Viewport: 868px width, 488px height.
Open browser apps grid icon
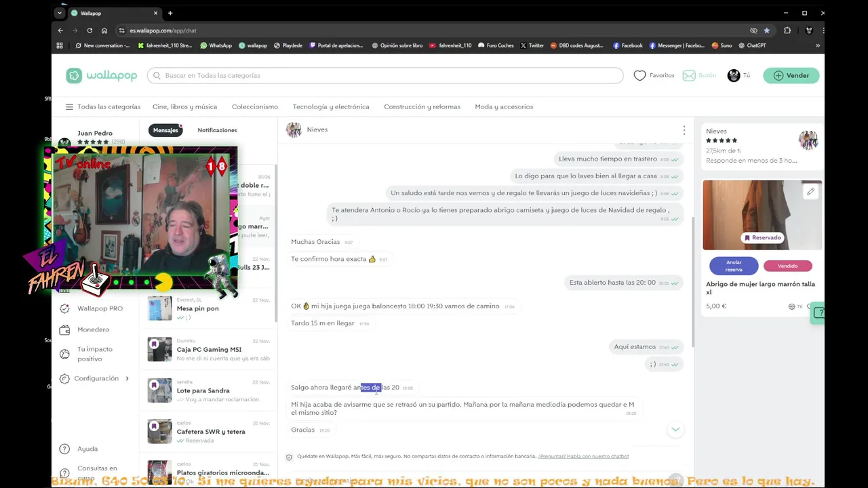tap(60, 45)
